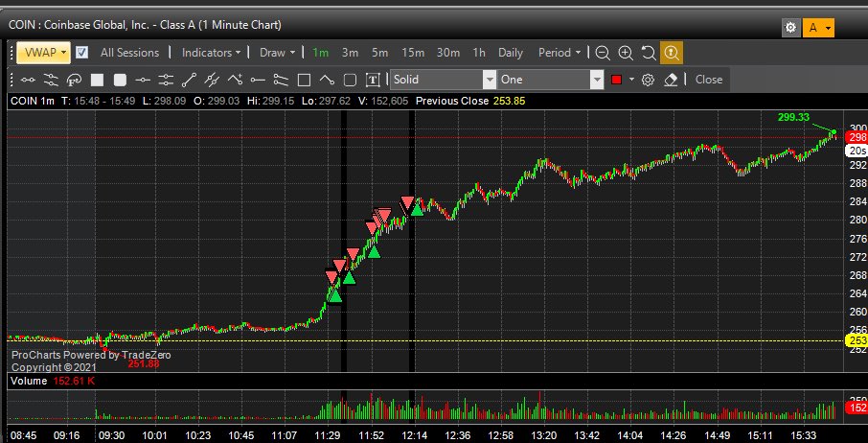868x443 pixels.
Task: Open the Solid line style combo box
Action: tap(443, 80)
